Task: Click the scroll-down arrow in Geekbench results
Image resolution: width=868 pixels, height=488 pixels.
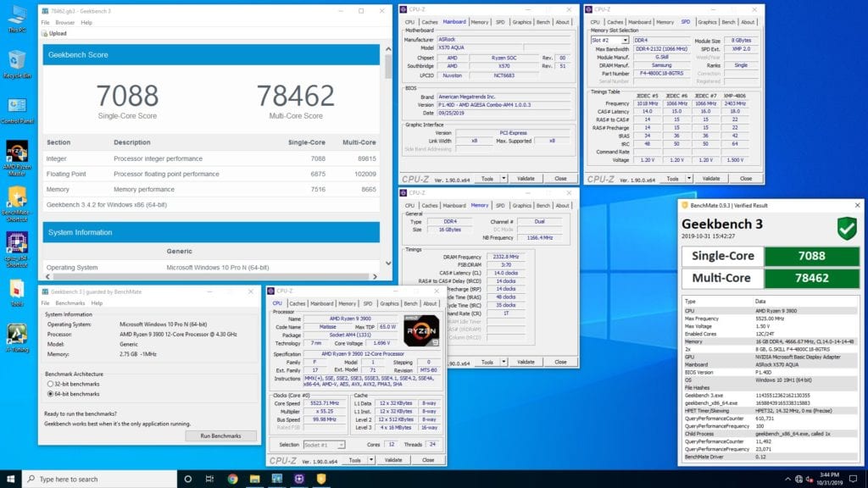Action: pos(388,263)
